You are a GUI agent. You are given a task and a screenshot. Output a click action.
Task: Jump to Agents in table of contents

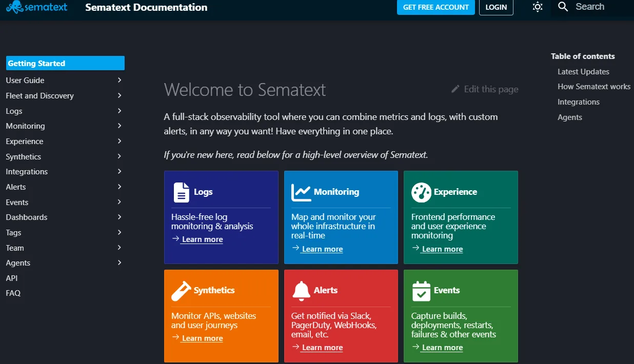click(x=570, y=117)
